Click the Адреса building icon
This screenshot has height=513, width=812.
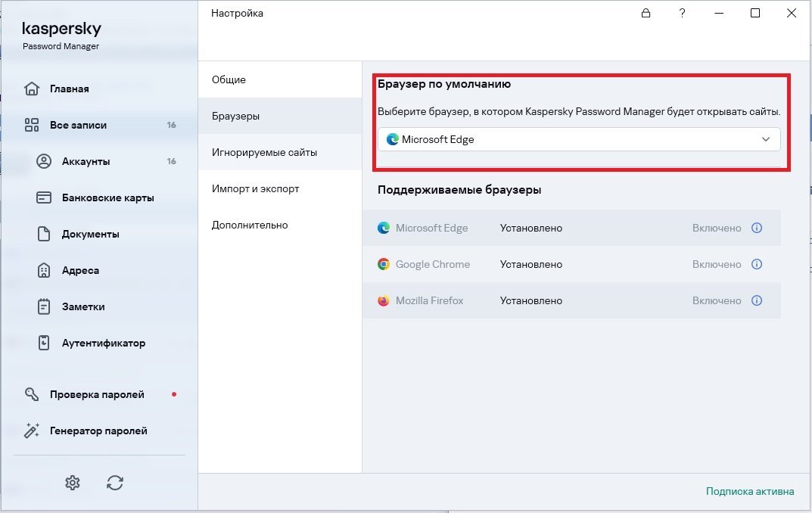(x=44, y=270)
